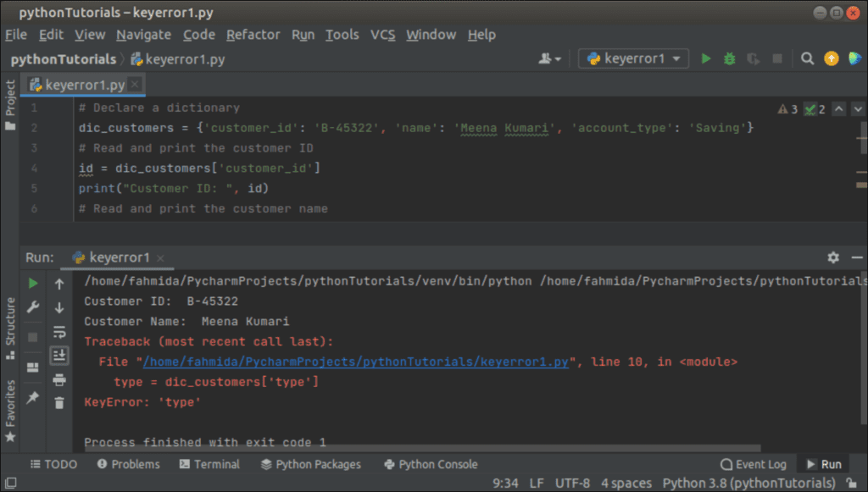Clear console output with the trash icon
Viewport: 868px width, 492px height.
pos(58,403)
